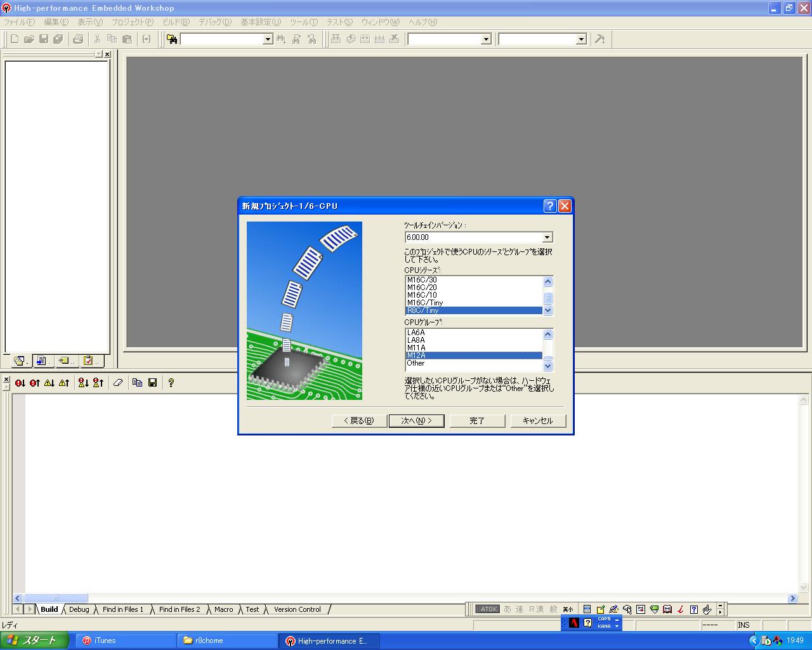Open the ビルド (Build) menu
The height and width of the screenshot is (650, 812).
point(176,22)
